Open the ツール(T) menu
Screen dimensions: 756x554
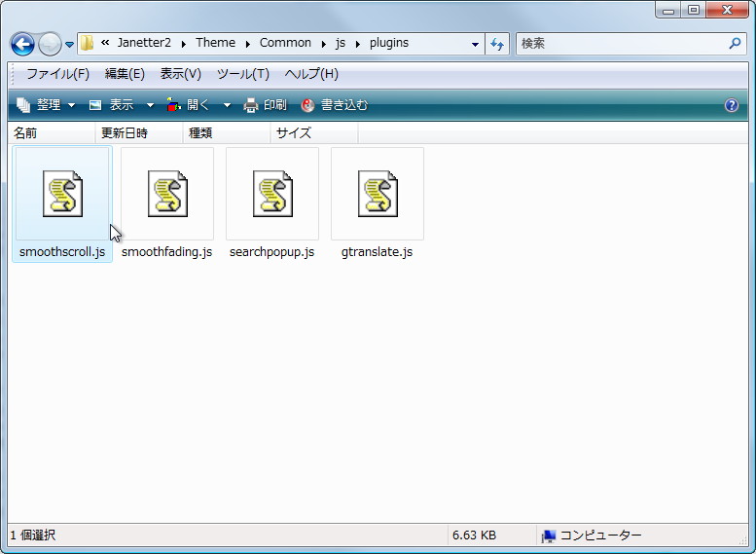[x=242, y=74]
